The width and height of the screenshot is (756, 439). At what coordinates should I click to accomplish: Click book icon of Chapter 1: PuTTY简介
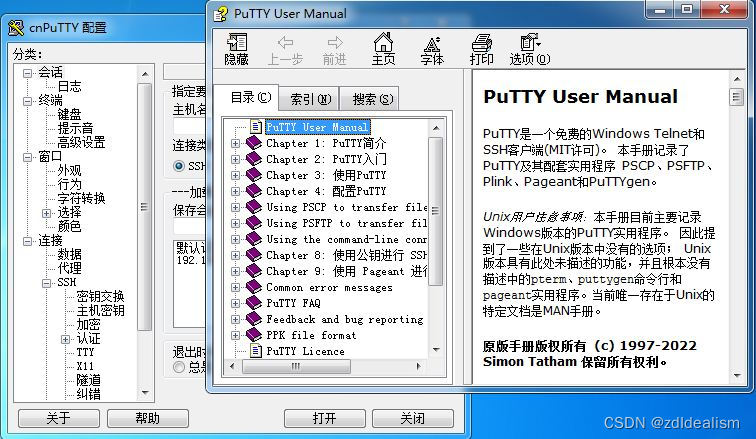pyautogui.click(x=254, y=143)
